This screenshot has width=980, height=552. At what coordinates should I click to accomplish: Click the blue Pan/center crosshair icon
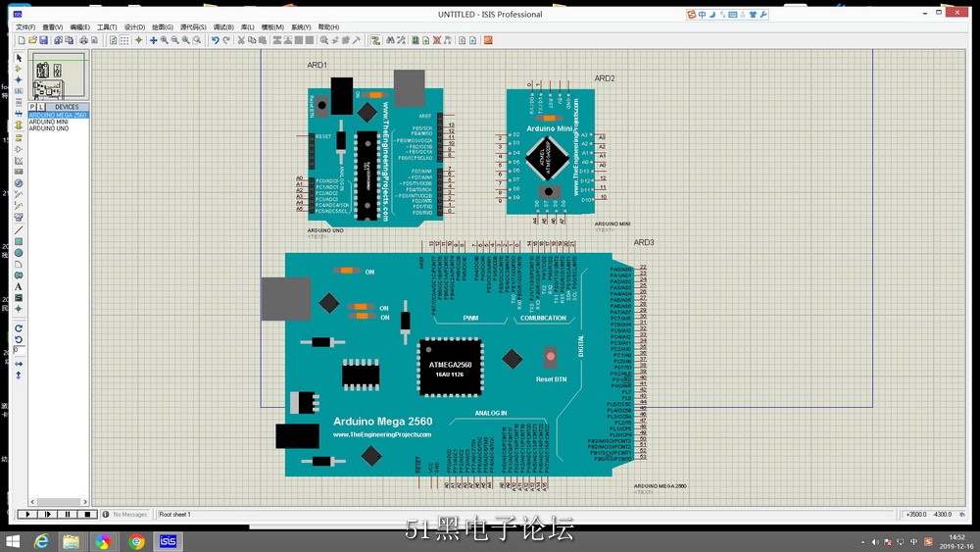(153, 40)
